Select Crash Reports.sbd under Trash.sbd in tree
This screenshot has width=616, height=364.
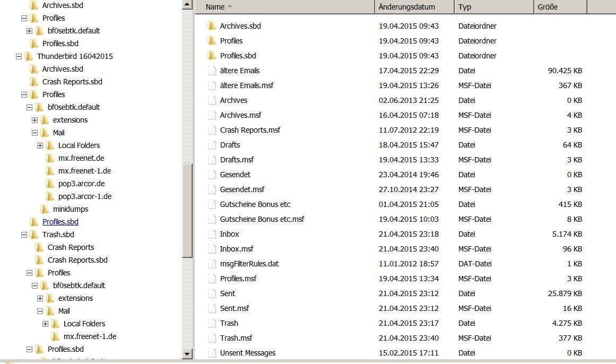(77, 260)
